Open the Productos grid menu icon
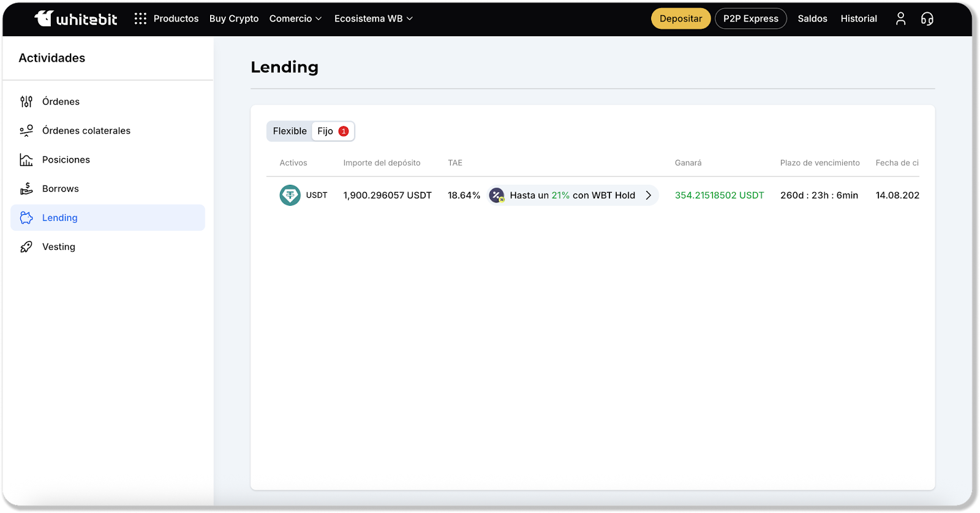Image resolution: width=980 pixels, height=513 pixels. (x=140, y=18)
